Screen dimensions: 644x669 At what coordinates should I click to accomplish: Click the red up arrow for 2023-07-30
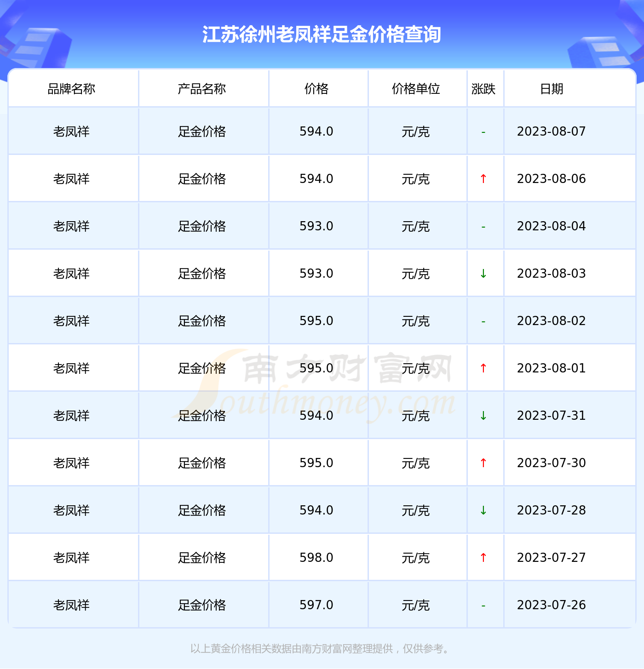coord(483,463)
